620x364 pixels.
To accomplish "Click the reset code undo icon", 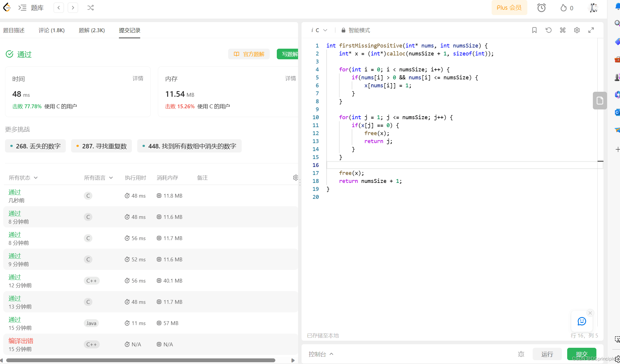I will coord(549,30).
